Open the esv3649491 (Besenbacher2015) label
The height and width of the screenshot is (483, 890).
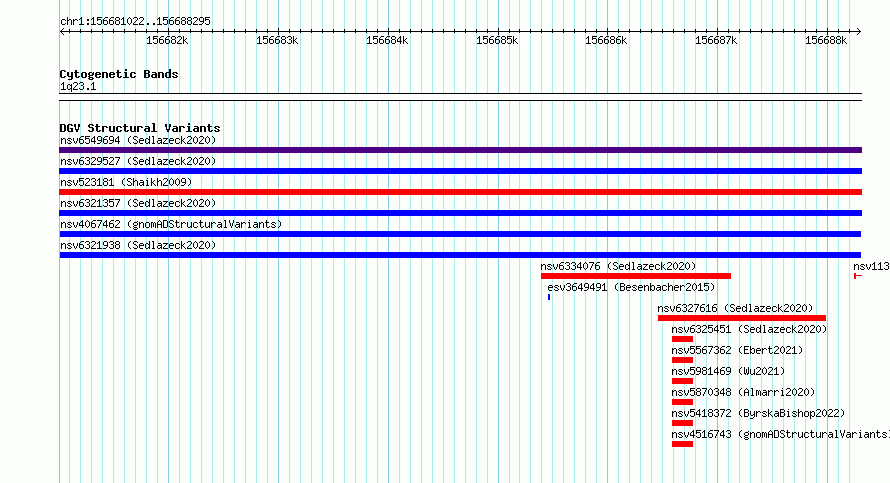tap(631, 287)
